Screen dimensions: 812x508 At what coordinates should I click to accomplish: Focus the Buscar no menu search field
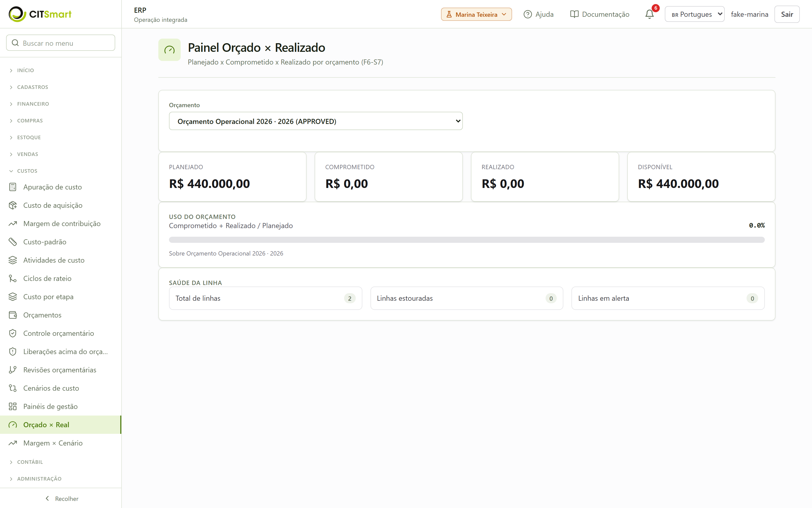coord(61,43)
